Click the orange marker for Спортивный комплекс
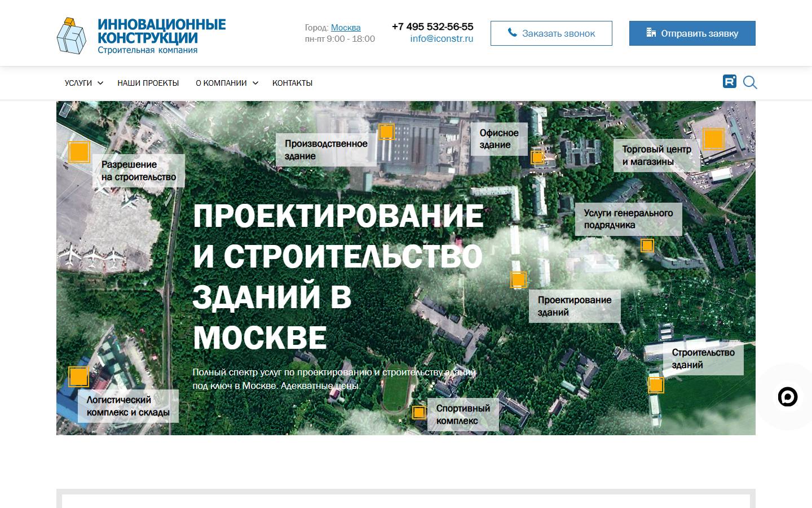The width and height of the screenshot is (812, 508). pyautogui.click(x=419, y=413)
